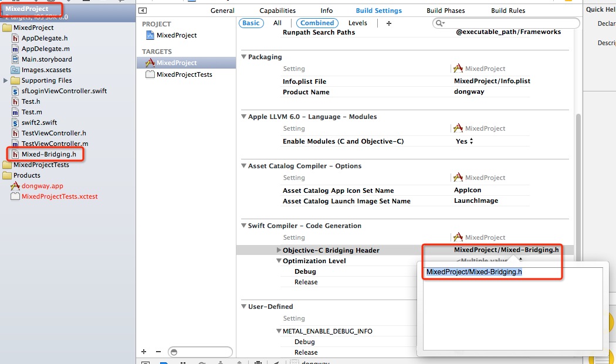
Task: Switch to General tab
Action: tap(222, 11)
